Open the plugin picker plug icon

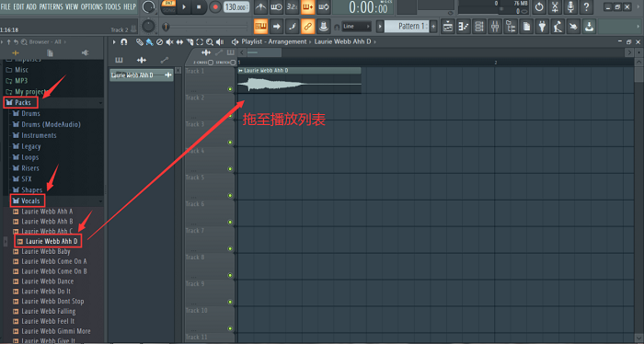(542, 27)
